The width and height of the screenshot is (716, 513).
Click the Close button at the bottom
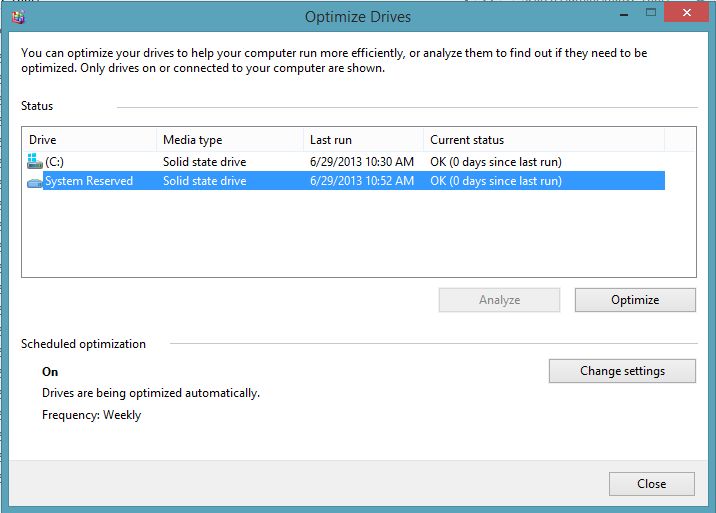coord(652,484)
